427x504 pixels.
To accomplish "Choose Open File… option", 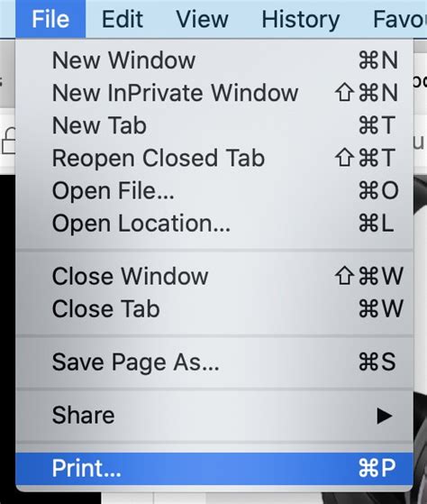I will coord(214,190).
